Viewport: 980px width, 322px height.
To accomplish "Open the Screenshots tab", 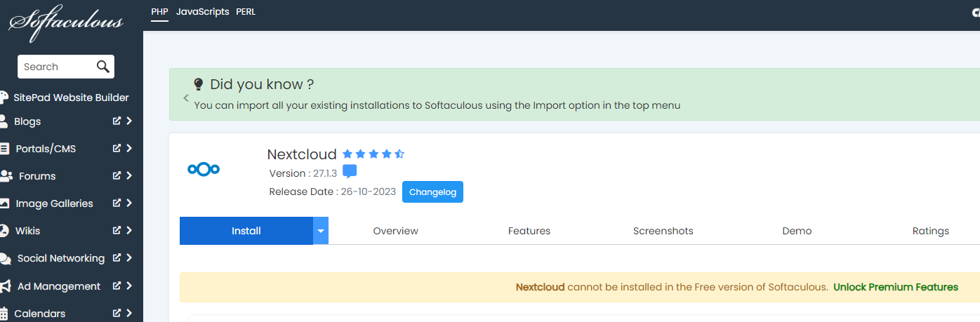I will tap(663, 231).
